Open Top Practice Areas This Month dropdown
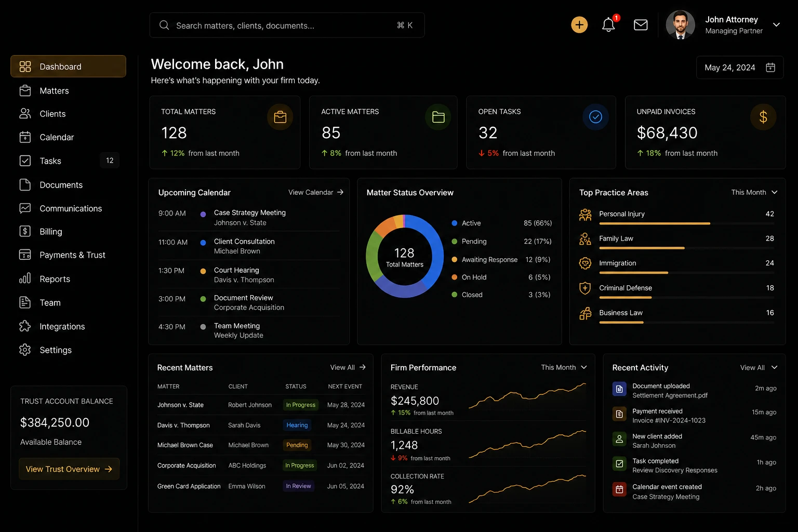 pyautogui.click(x=754, y=192)
